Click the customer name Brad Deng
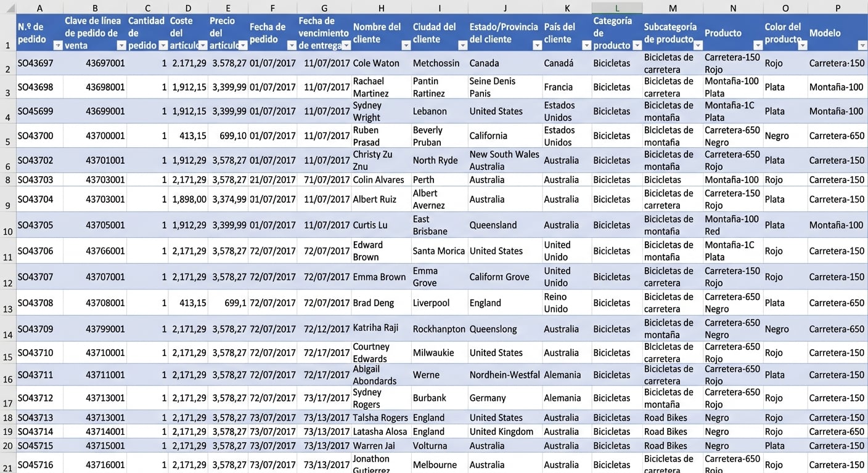This screenshot has width=868, height=473. (x=381, y=302)
